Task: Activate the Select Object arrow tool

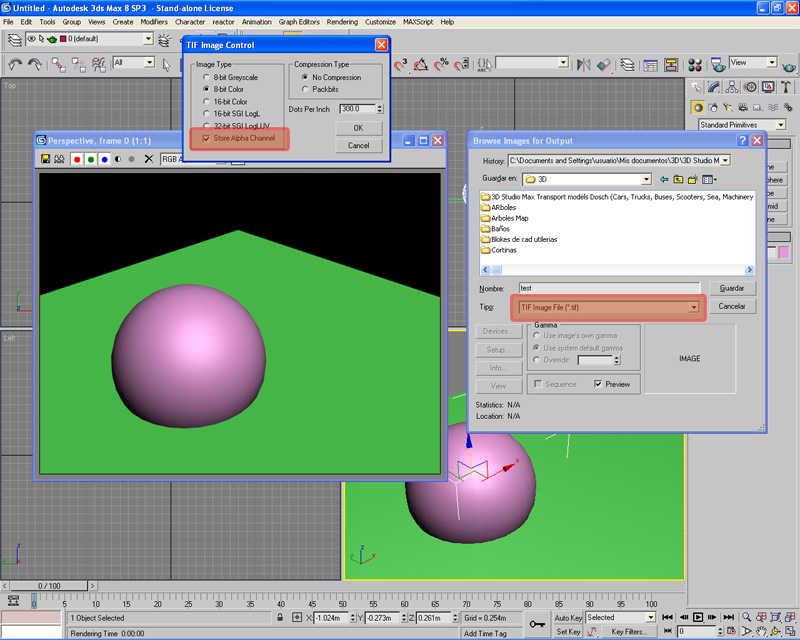Action: pos(166,65)
